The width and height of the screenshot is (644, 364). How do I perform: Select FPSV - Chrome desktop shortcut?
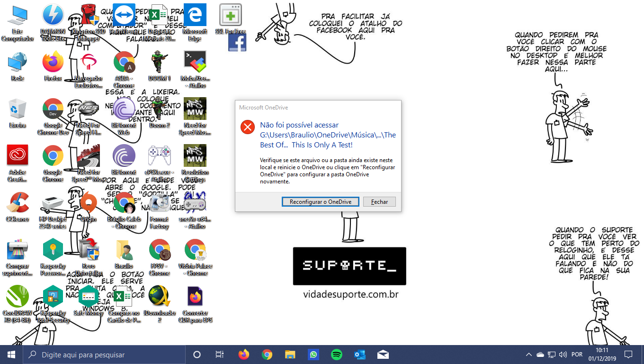160,258
